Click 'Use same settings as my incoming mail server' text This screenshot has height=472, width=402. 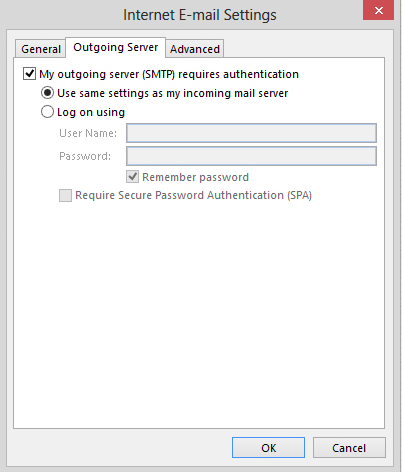click(173, 93)
